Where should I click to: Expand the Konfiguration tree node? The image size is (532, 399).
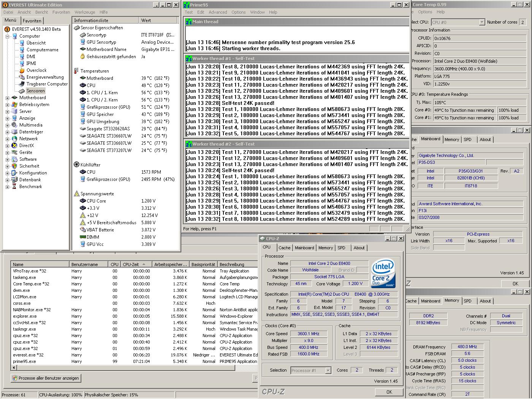click(7, 173)
